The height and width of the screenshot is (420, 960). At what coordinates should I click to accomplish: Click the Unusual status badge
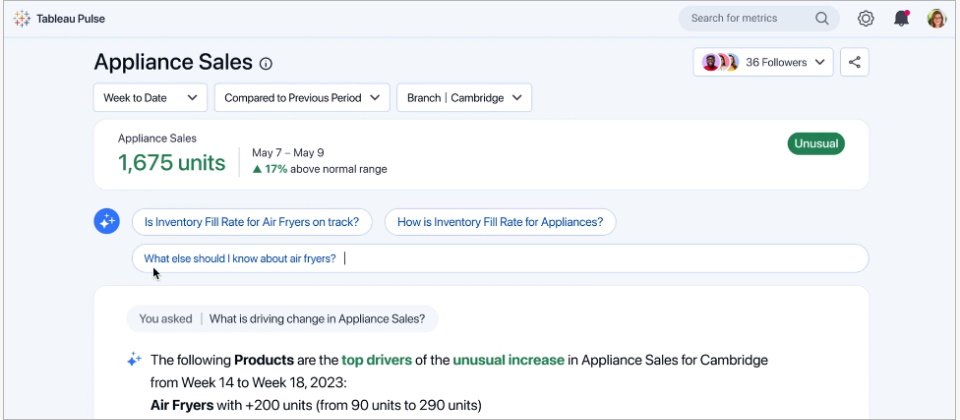tap(816, 144)
